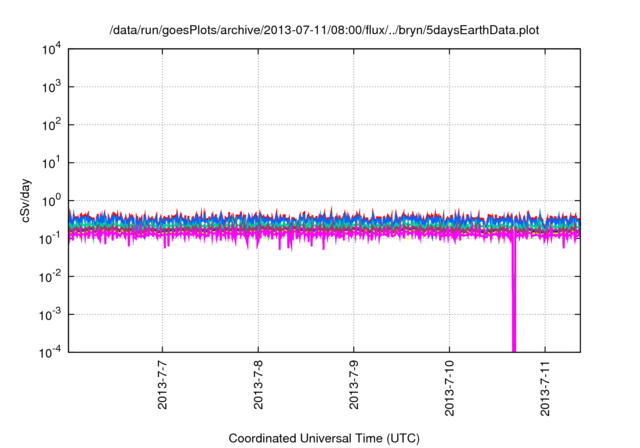Click the Coordinated Universal Time axis label

coord(324,438)
